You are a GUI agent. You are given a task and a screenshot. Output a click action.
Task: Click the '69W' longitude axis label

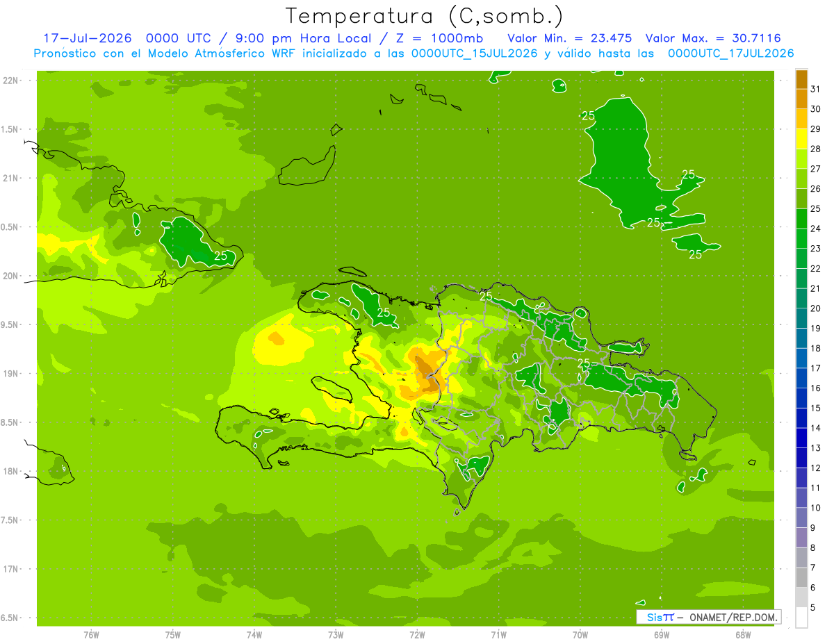(662, 634)
